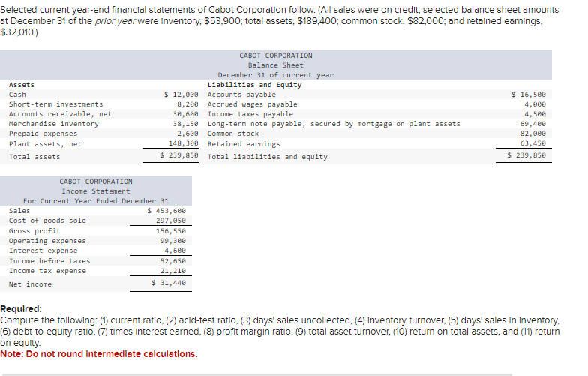Select the Operating expenses value 99,300
Image resolution: width=588 pixels, height=376 pixels.
[172, 241]
